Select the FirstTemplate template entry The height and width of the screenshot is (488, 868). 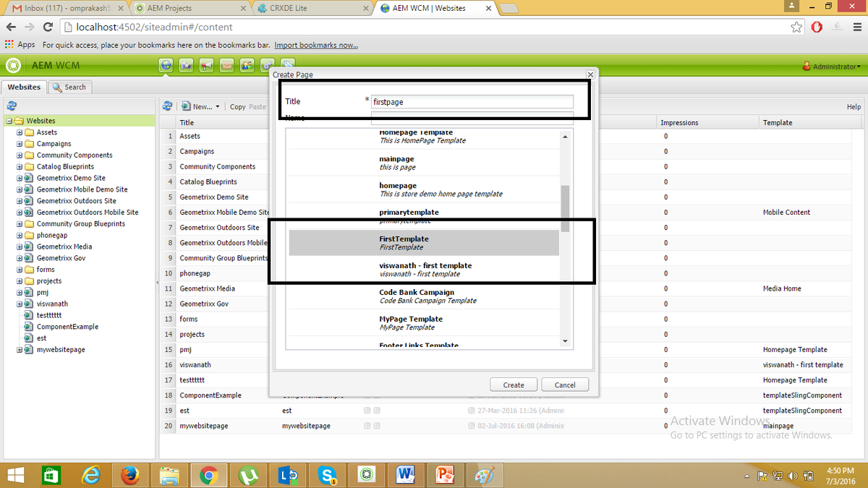pos(424,243)
